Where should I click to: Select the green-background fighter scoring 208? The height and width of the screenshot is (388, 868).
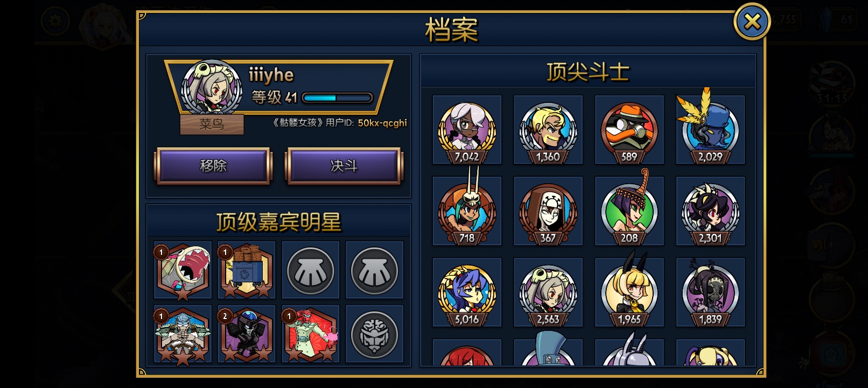point(629,211)
